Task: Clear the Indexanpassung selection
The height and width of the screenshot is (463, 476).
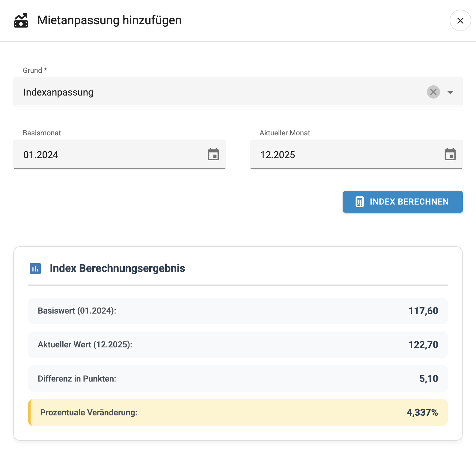Action: pos(433,92)
